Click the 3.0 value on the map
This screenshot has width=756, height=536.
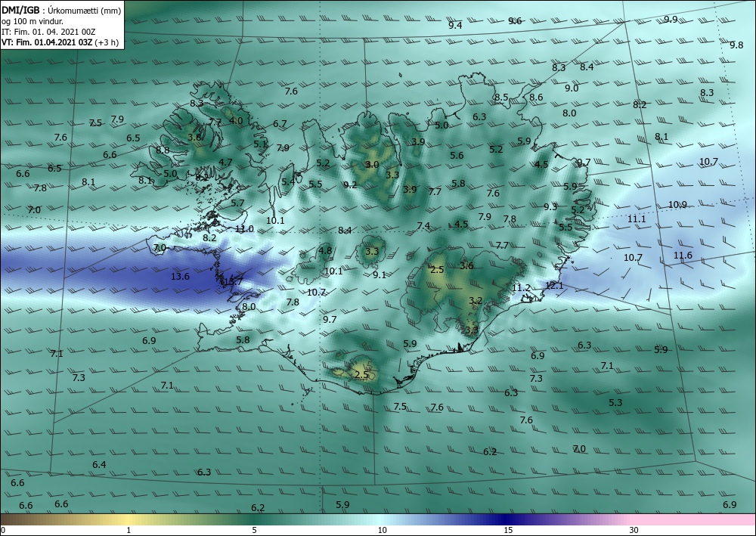[372, 165]
